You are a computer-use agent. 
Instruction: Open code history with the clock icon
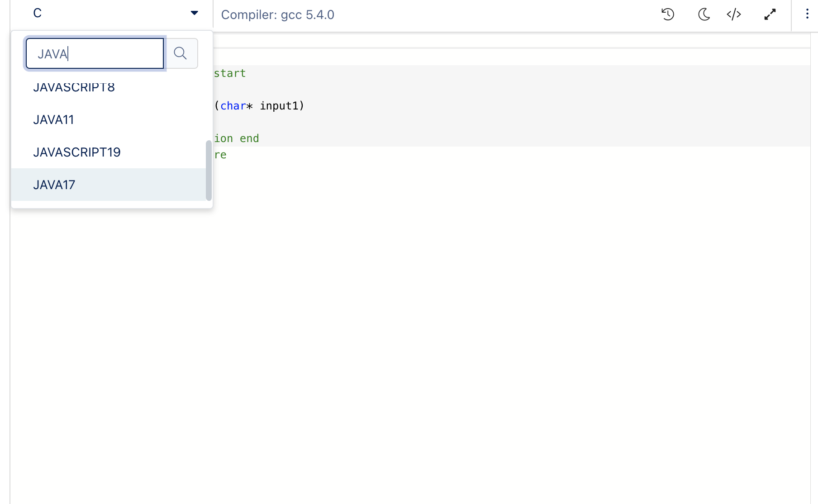click(x=668, y=14)
